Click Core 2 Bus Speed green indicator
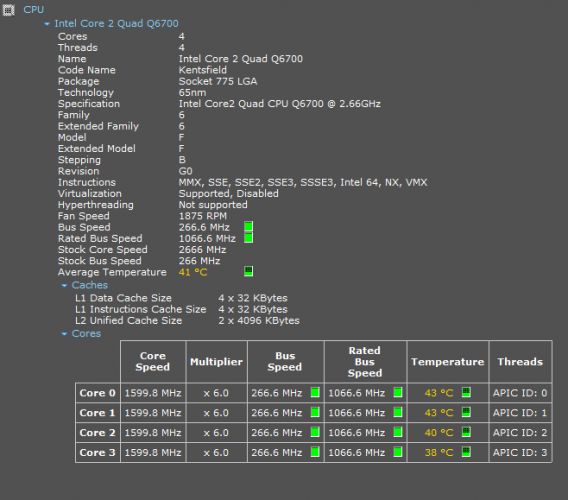The width and height of the screenshot is (568, 500). tap(315, 432)
